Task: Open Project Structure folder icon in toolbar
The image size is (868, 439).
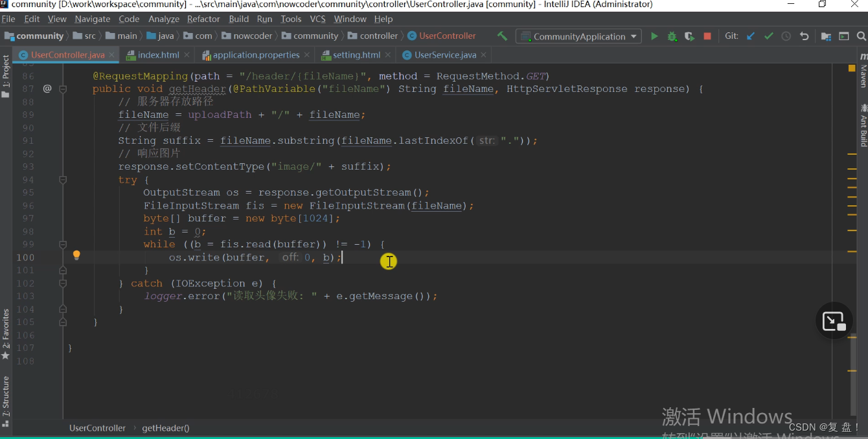Action: (826, 36)
